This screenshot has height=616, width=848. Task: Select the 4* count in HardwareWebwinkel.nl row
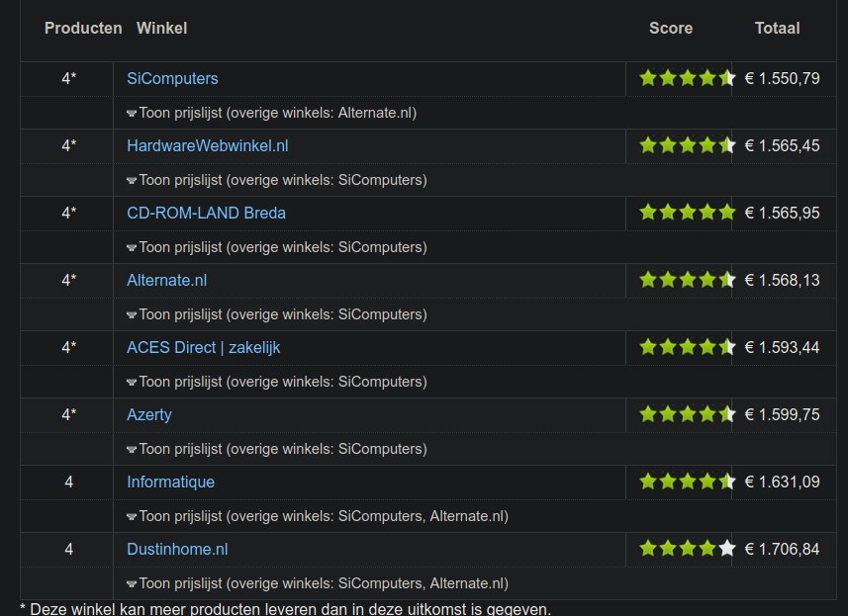pos(68,146)
